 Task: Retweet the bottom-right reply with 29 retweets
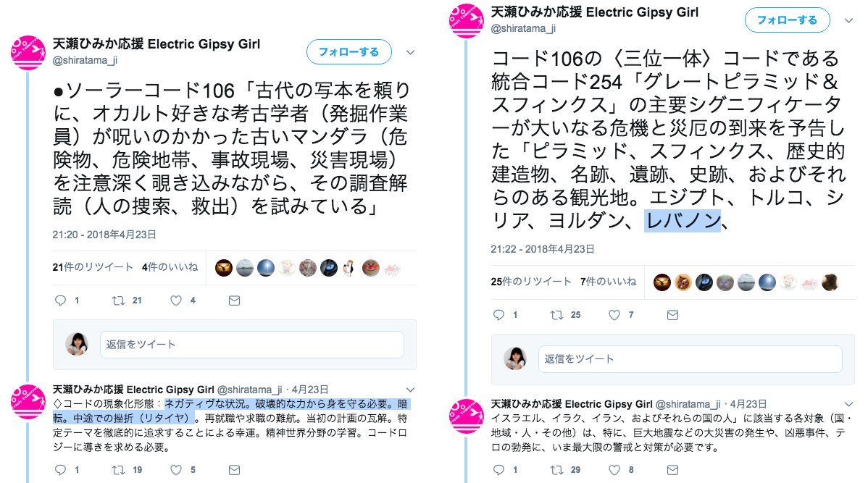557,470
